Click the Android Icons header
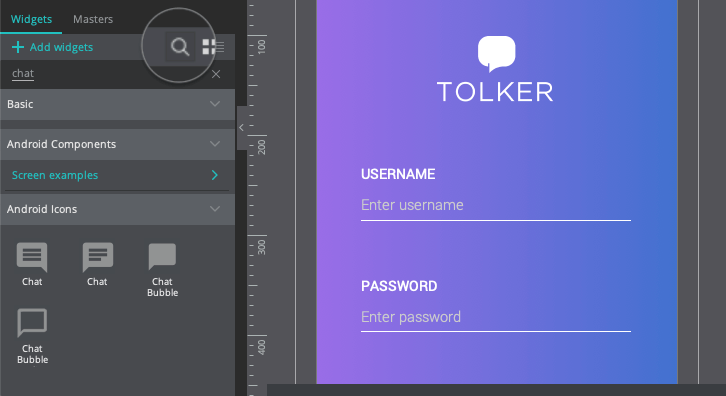Image resolution: width=726 pixels, height=396 pixels. (118, 209)
